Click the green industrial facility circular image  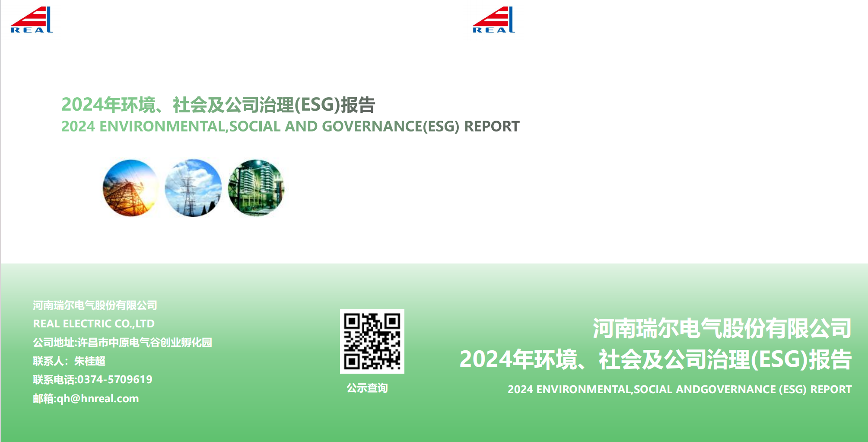[x=256, y=188]
